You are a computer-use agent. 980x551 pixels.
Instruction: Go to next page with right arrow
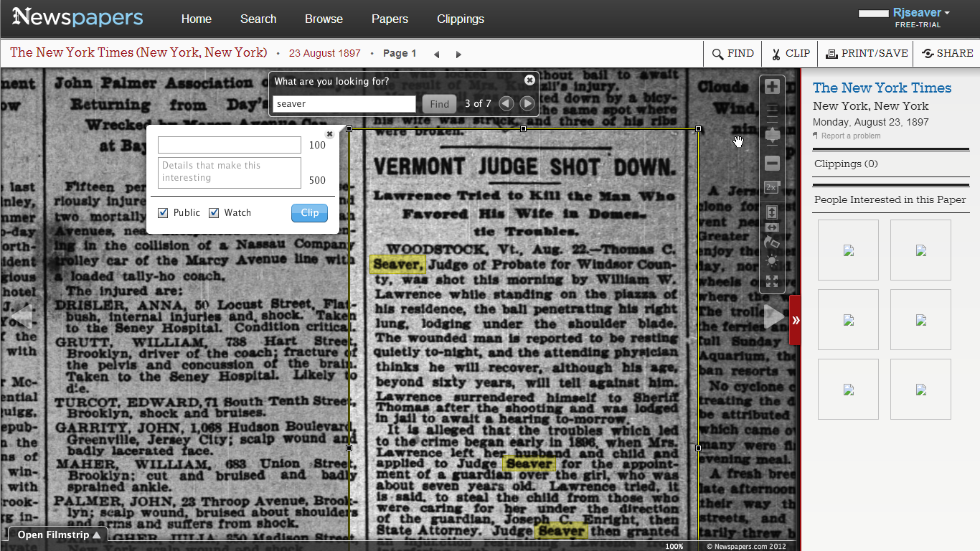click(458, 53)
